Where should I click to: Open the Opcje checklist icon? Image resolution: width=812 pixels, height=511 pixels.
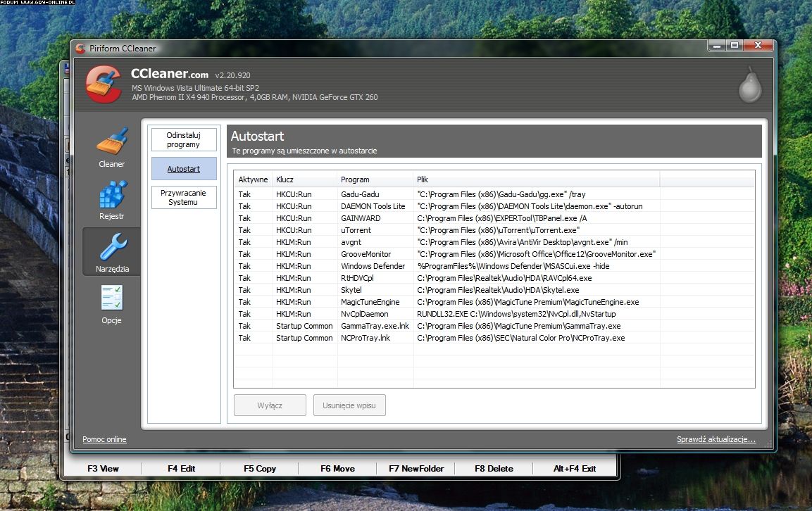(x=112, y=298)
